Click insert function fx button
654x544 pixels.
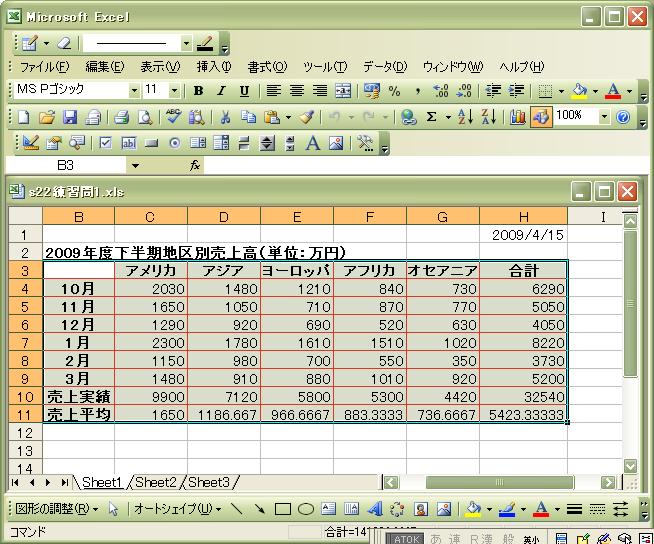194,166
